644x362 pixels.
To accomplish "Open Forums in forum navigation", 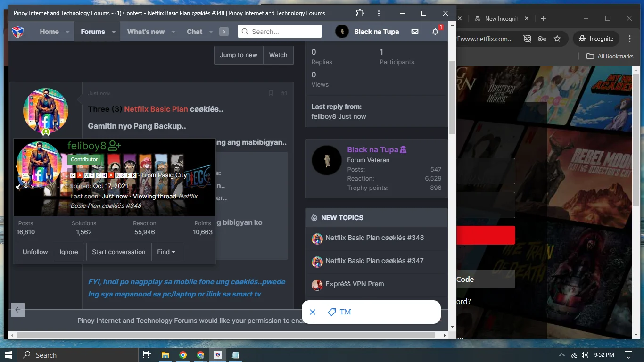I will coord(93,32).
